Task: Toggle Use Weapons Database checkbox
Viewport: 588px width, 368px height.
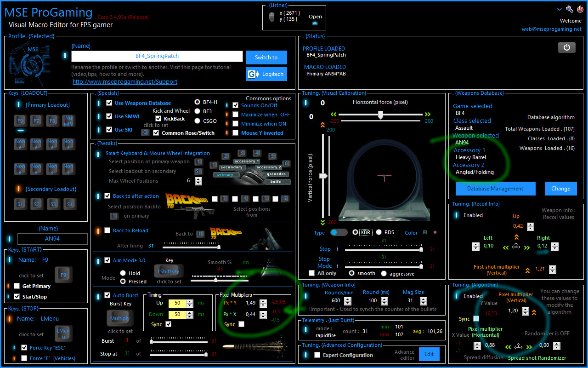Action: coord(109,103)
